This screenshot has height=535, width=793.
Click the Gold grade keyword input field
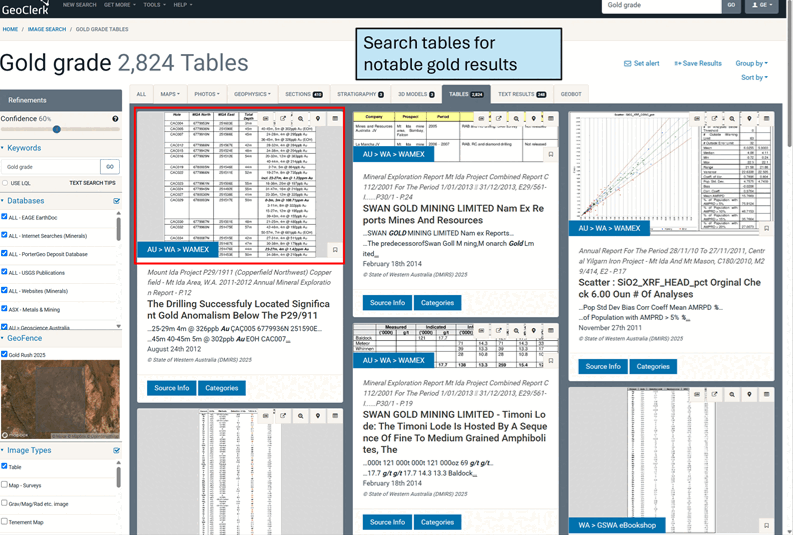51,167
